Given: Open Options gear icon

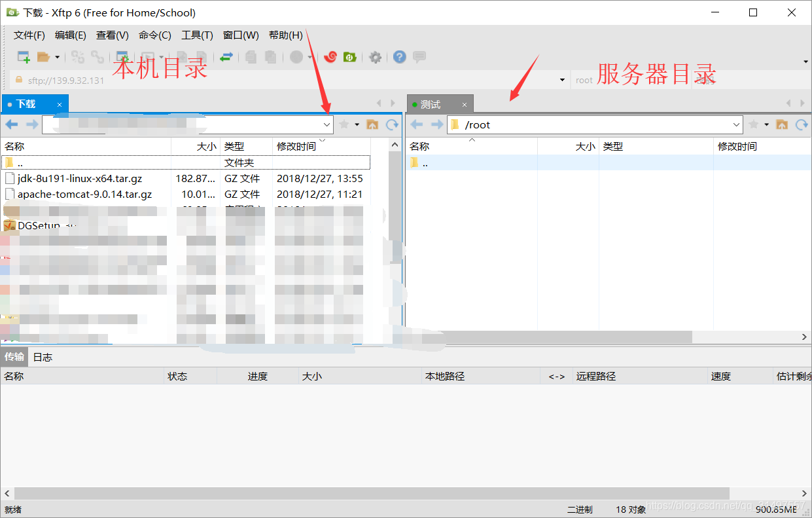Looking at the screenshot, I should [x=375, y=58].
